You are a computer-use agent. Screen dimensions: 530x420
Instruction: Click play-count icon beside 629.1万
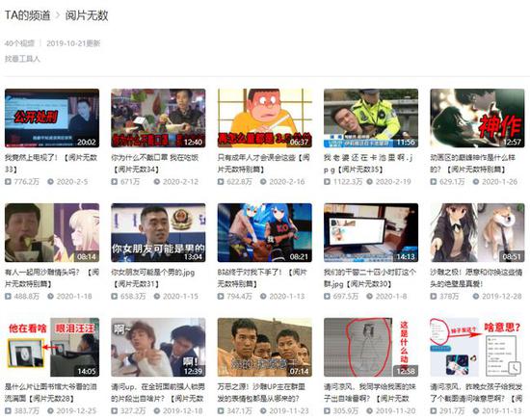click(x=434, y=182)
